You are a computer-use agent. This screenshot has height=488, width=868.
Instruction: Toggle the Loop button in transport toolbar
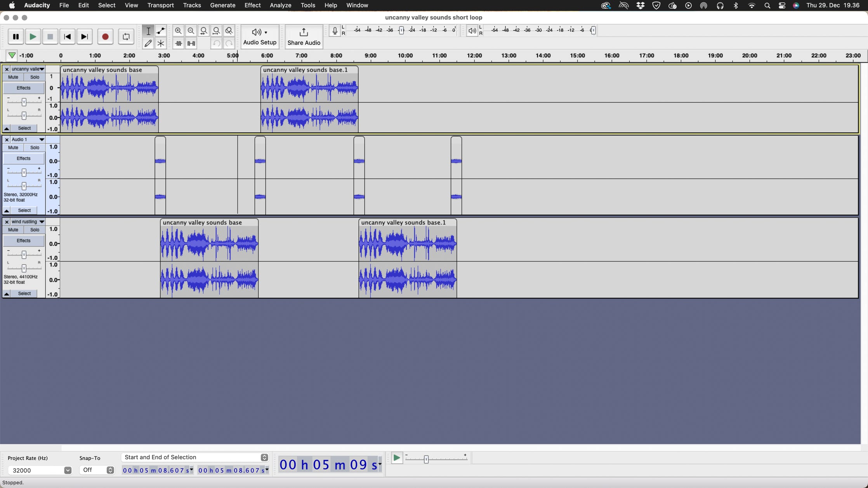126,37
